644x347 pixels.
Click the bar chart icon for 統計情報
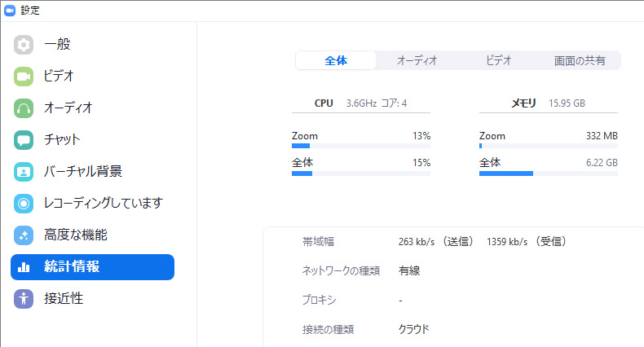pyautogui.click(x=24, y=267)
